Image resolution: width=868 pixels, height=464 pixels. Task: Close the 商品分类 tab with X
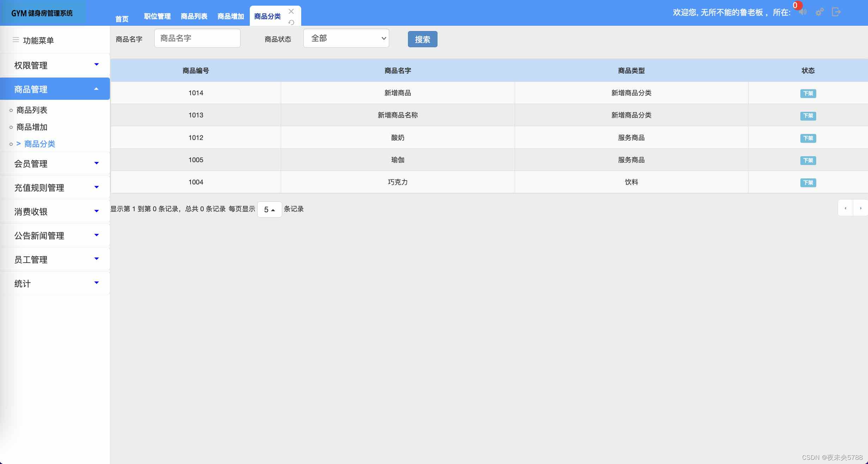(291, 11)
